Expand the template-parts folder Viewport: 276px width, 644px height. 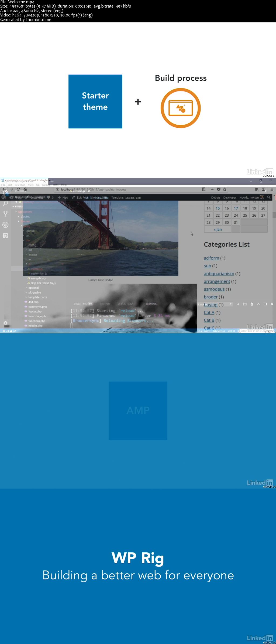tap(36, 297)
